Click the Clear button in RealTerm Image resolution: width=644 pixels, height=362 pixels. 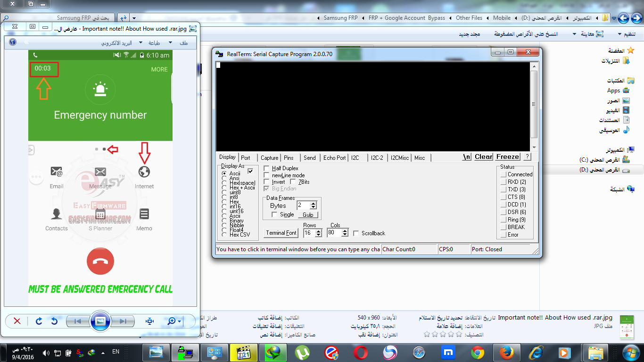click(483, 156)
